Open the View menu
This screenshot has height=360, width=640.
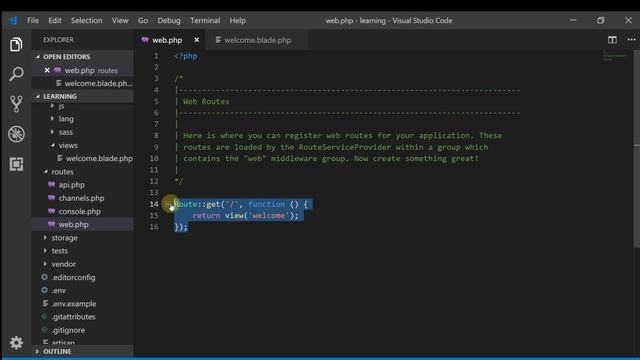tap(120, 20)
